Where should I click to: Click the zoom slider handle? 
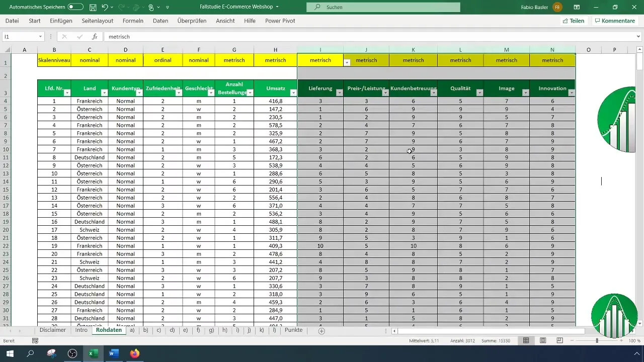point(597,340)
